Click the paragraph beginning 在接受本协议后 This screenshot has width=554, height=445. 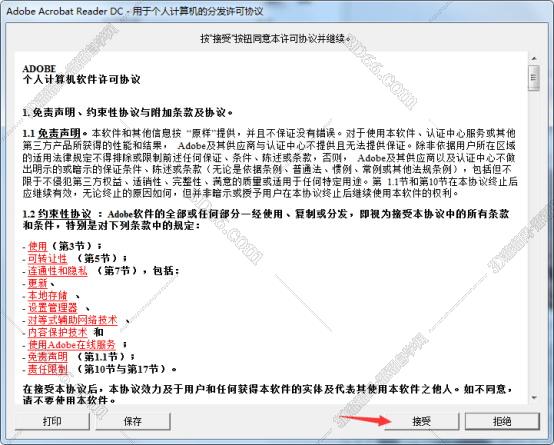(x=268, y=394)
